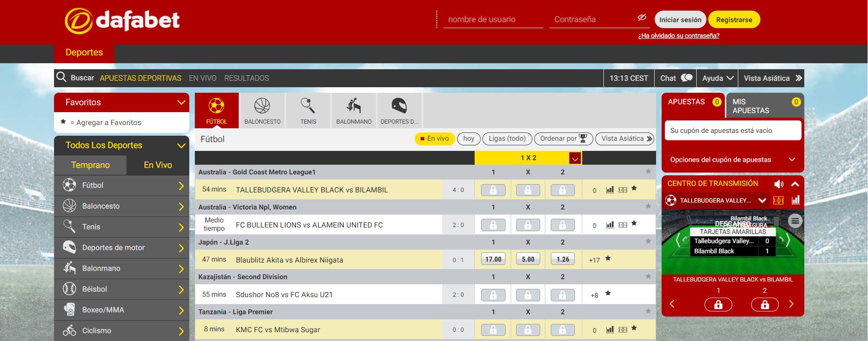
Task: Open RESULTADOS in top navigation
Action: tap(247, 78)
